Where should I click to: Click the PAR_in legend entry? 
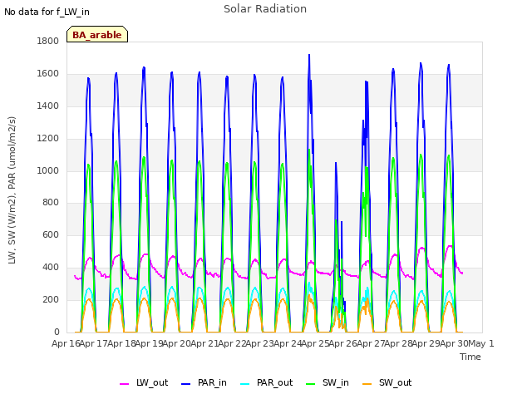pos(204,382)
